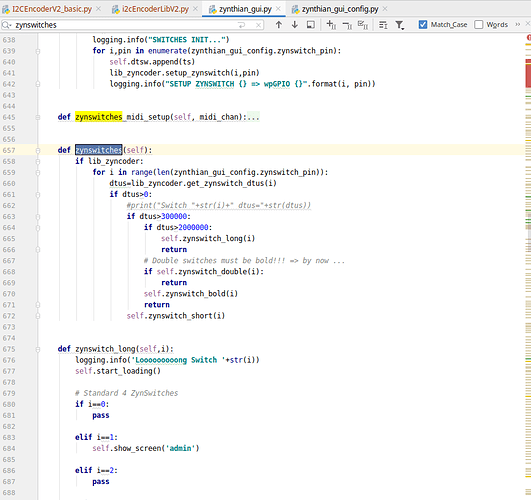This screenshot has height=500, width=531.
Task: Switch to the i2cEncoderLibV2.py tab
Action: tap(155, 9)
